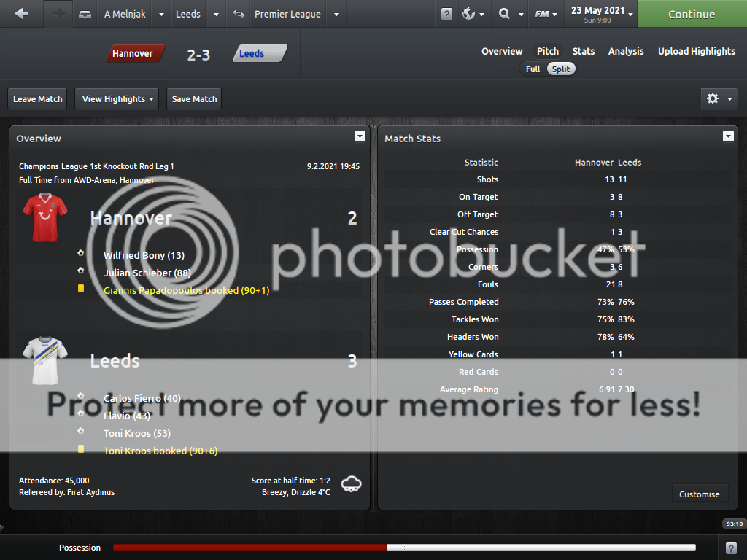747x560 pixels.
Task: Expand the Overview panel dropdown arrow
Action: [359, 136]
